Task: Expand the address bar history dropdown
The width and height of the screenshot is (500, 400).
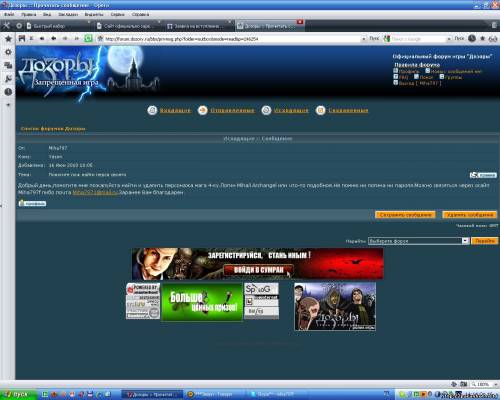Action: [x=363, y=39]
